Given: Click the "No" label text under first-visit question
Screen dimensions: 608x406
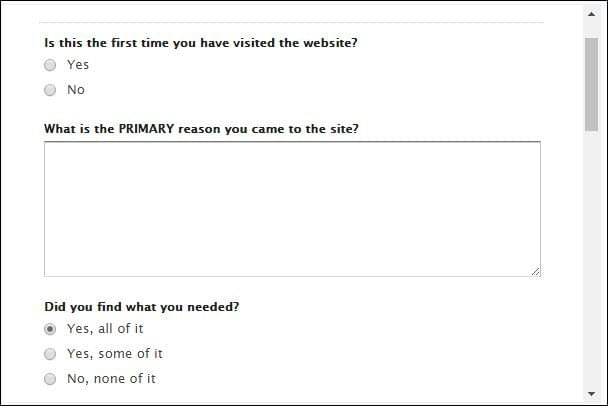Looking at the screenshot, I should 76,90.
